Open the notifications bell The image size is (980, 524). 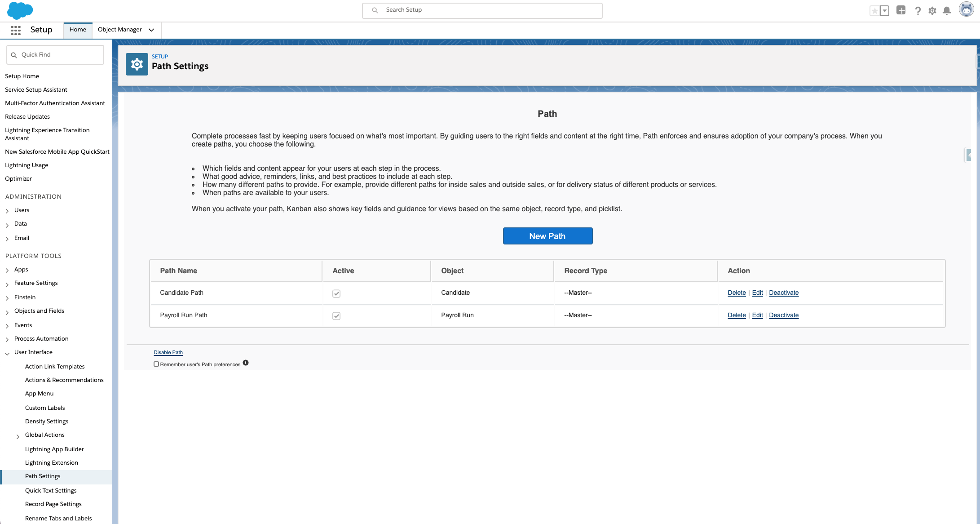pyautogui.click(x=947, y=11)
